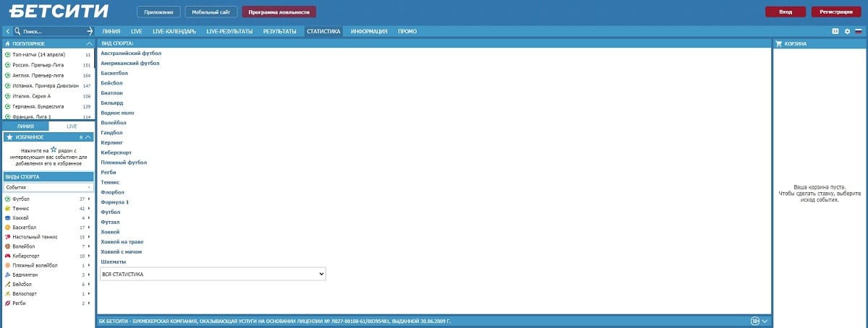This screenshot has height=328, width=868.
Task: Open Биатлон statistics link
Action: pos(112,93)
